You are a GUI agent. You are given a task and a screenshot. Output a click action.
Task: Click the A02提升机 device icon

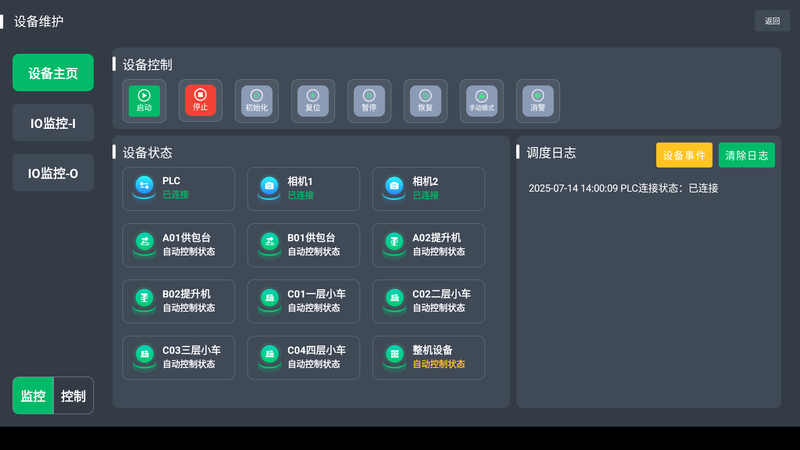(394, 243)
